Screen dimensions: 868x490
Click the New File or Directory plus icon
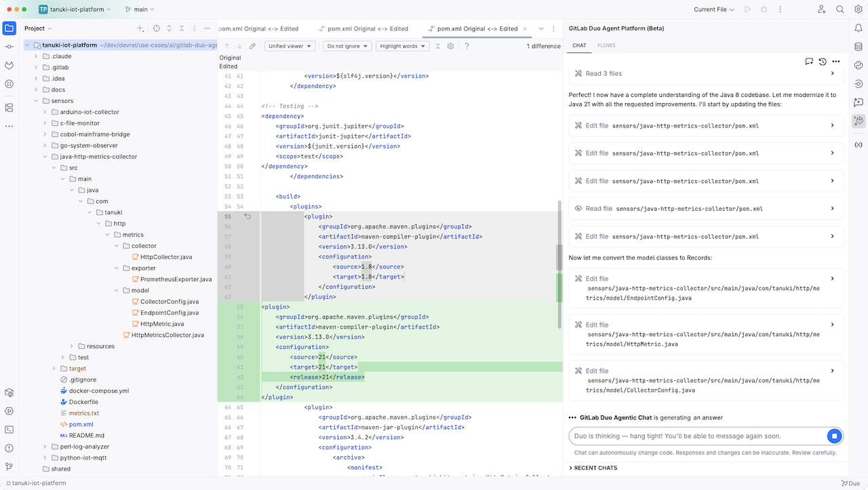point(140,28)
